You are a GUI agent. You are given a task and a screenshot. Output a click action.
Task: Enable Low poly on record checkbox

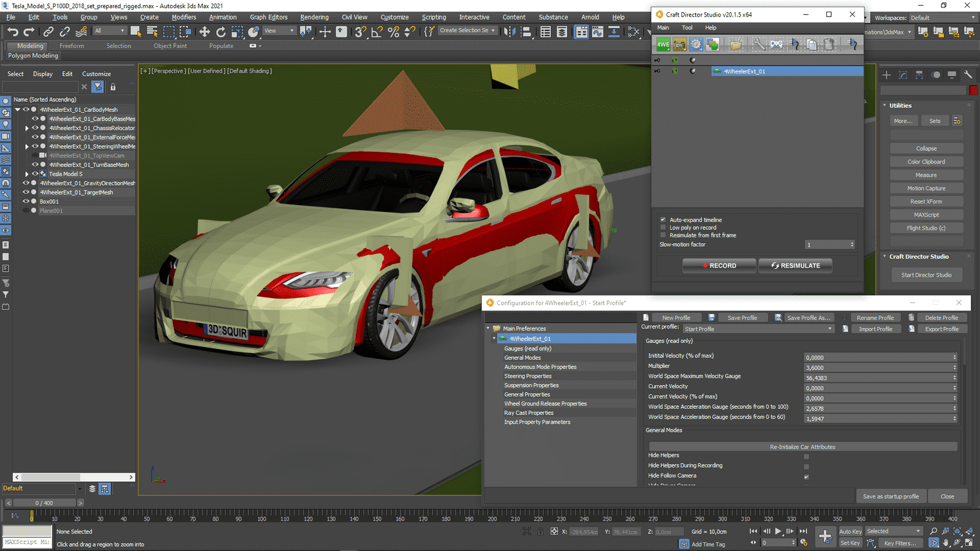click(663, 228)
